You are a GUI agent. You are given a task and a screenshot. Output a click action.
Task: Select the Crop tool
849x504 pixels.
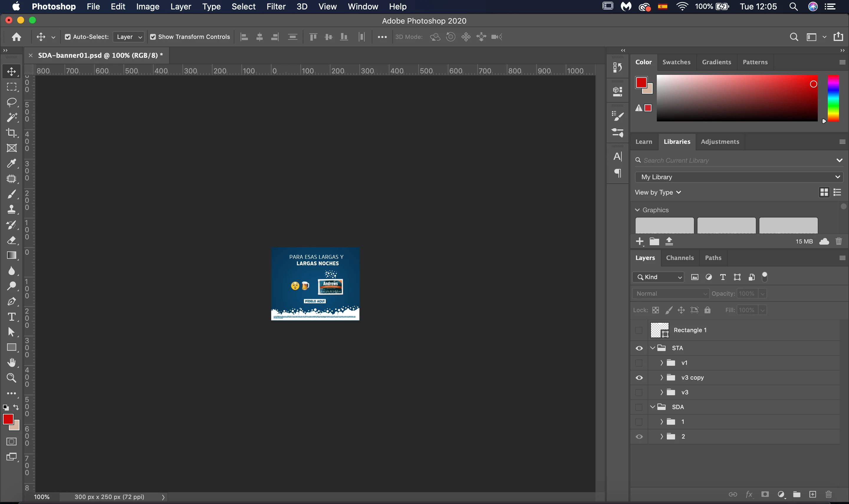click(11, 133)
